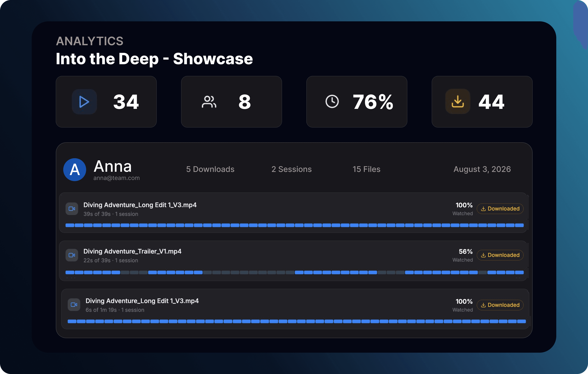Click the clock icon beside 76%
The height and width of the screenshot is (374, 588).
pos(332,101)
